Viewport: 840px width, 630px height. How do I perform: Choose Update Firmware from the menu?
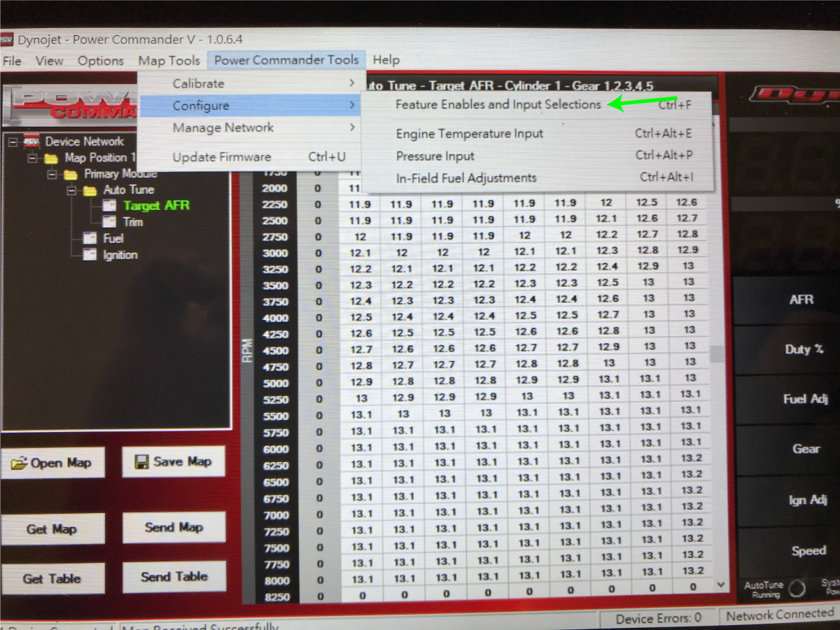tap(251, 157)
